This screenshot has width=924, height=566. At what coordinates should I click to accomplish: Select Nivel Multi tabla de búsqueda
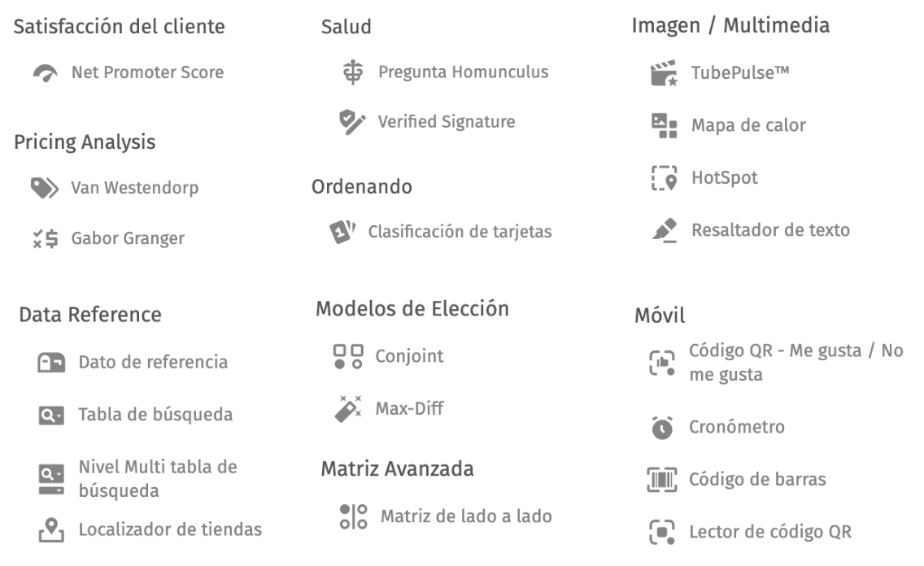point(137,480)
